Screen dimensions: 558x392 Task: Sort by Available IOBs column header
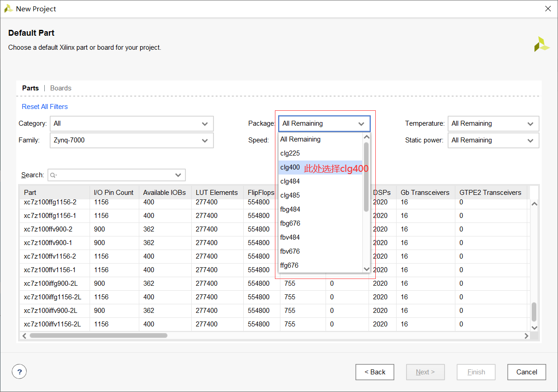pyautogui.click(x=165, y=192)
